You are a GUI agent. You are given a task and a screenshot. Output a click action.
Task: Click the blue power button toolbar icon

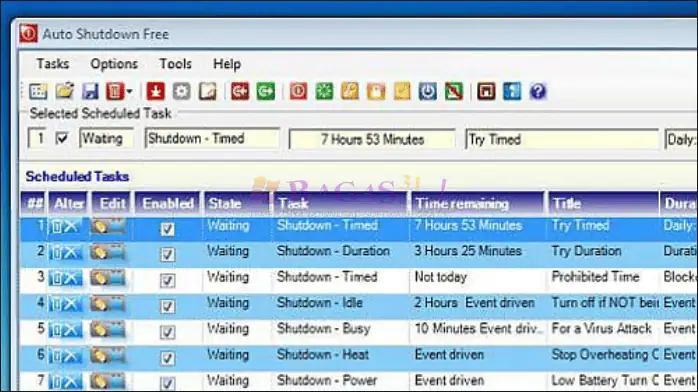point(427,91)
